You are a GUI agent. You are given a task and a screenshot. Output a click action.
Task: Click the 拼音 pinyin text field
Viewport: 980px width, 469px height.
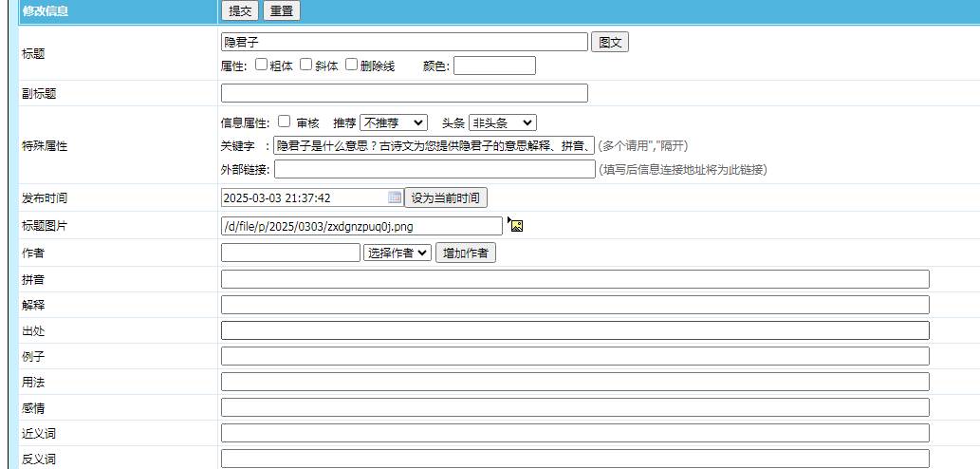pos(575,279)
